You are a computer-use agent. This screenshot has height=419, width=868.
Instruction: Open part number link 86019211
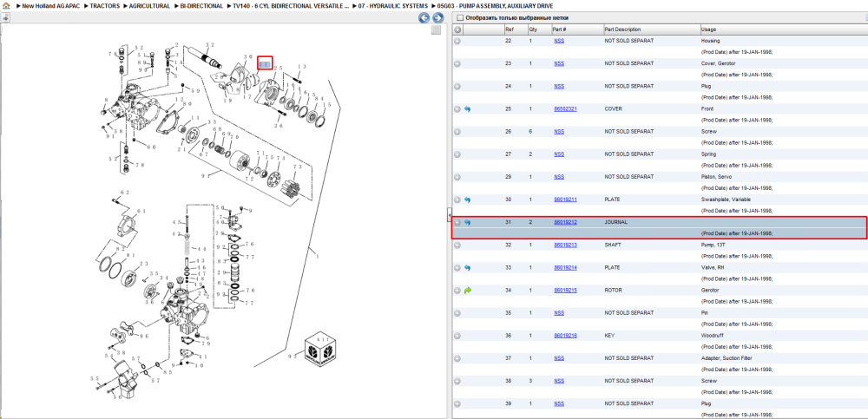(565, 200)
